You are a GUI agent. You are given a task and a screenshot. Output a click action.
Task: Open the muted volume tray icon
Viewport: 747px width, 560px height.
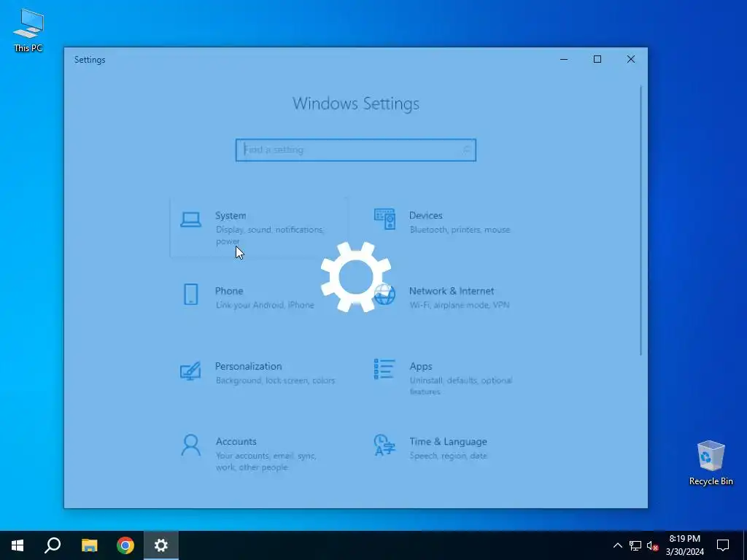tap(653, 545)
